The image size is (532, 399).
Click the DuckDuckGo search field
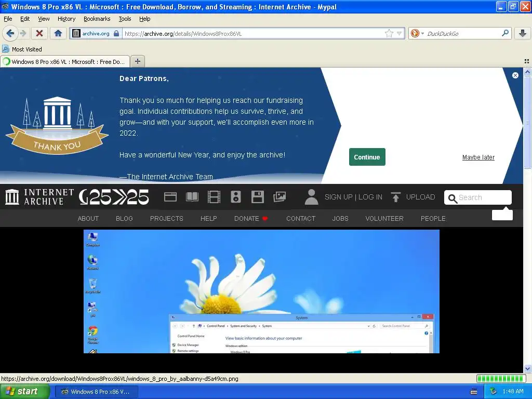tap(463, 33)
